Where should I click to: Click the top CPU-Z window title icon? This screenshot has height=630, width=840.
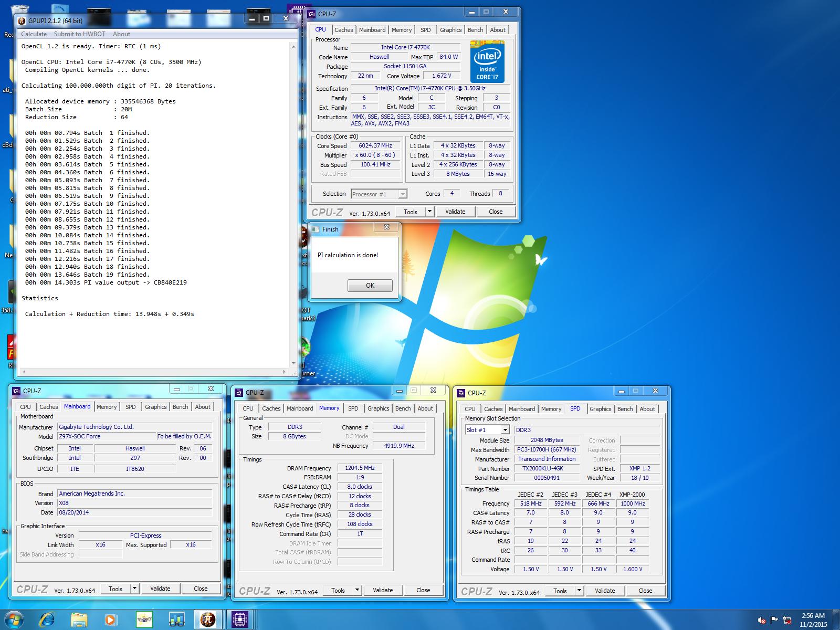coord(311,14)
